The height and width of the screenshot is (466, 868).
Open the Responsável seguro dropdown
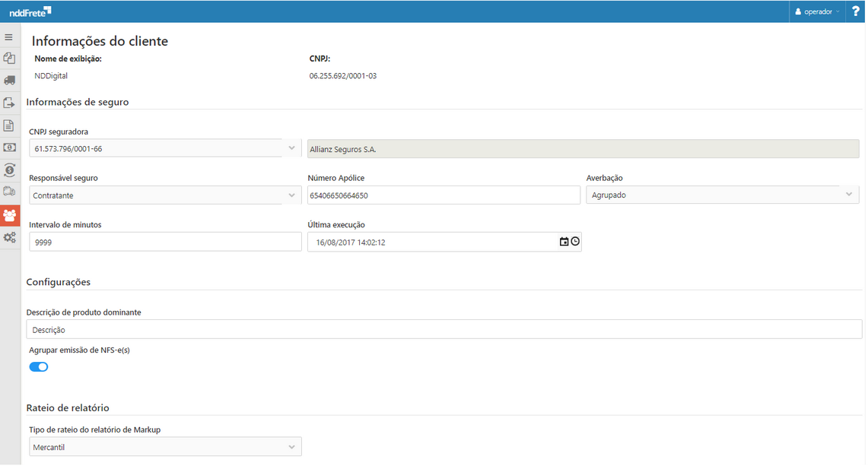coord(291,195)
